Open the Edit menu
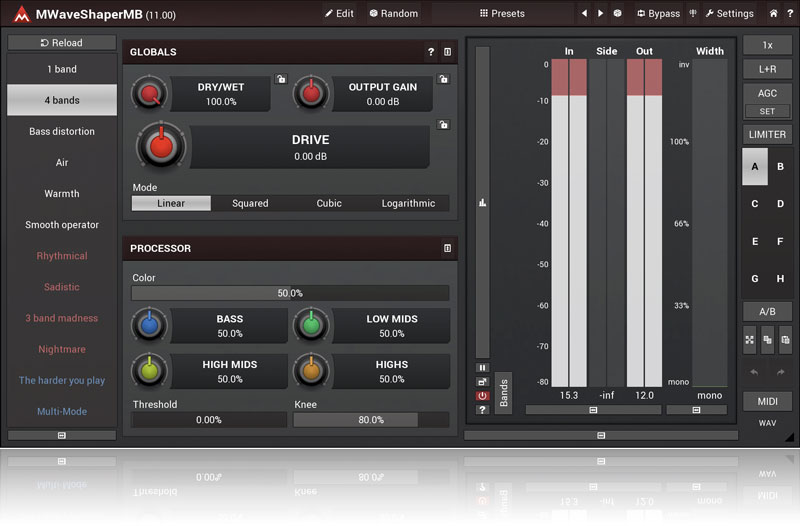The image size is (800, 526). click(x=339, y=14)
